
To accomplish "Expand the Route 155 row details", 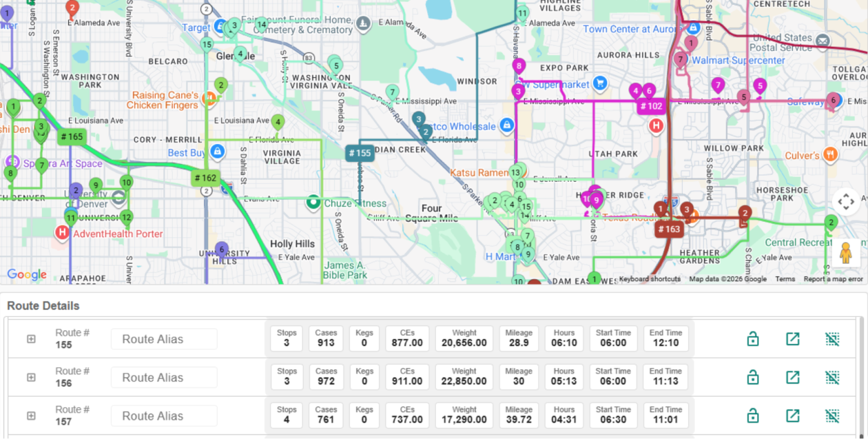I will click(31, 339).
